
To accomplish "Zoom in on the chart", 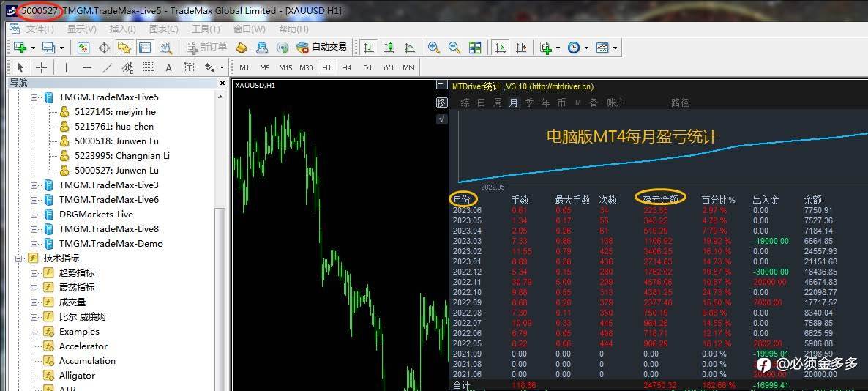I will pyautogui.click(x=434, y=48).
